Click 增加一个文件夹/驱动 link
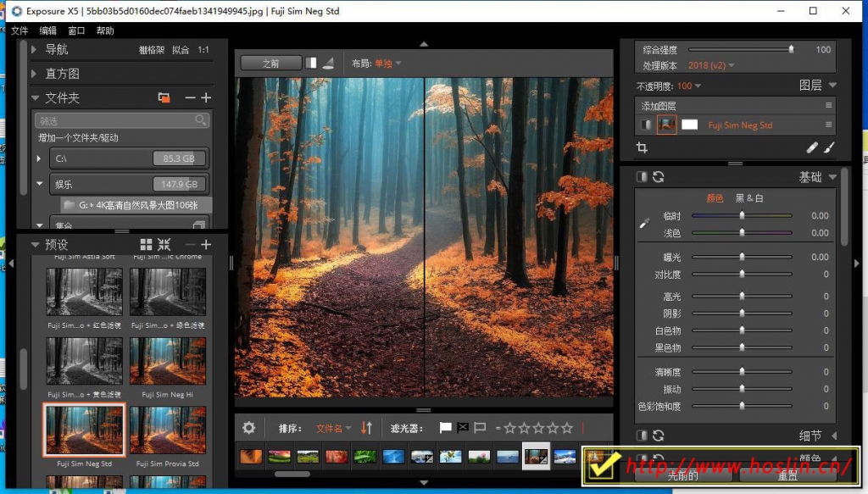 [78, 138]
